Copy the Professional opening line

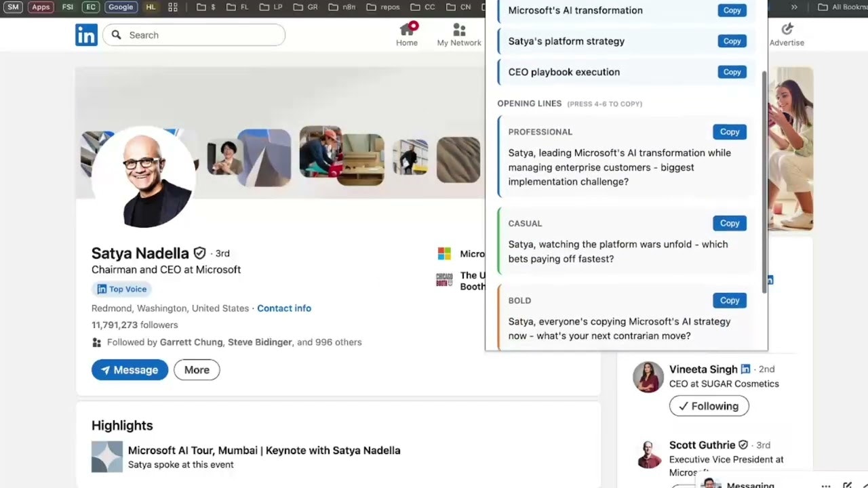(x=730, y=131)
